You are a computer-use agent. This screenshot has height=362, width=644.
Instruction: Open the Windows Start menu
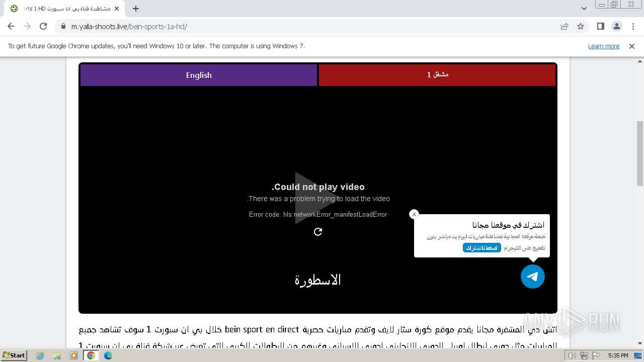point(14,355)
